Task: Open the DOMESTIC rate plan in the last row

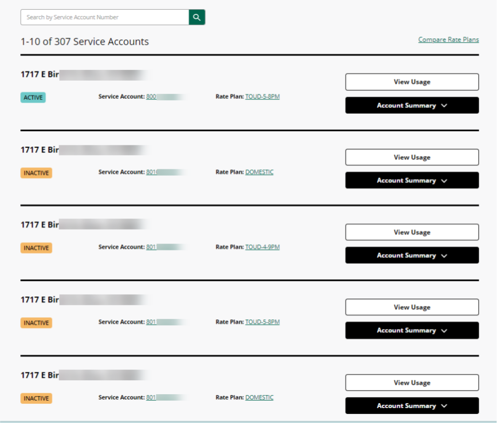Action: (259, 397)
